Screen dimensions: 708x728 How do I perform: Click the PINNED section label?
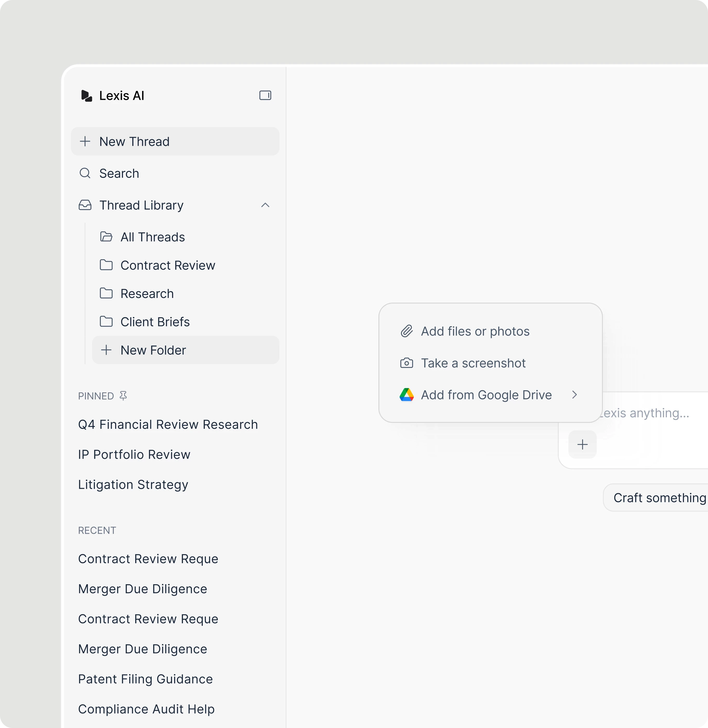click(96, 396)
